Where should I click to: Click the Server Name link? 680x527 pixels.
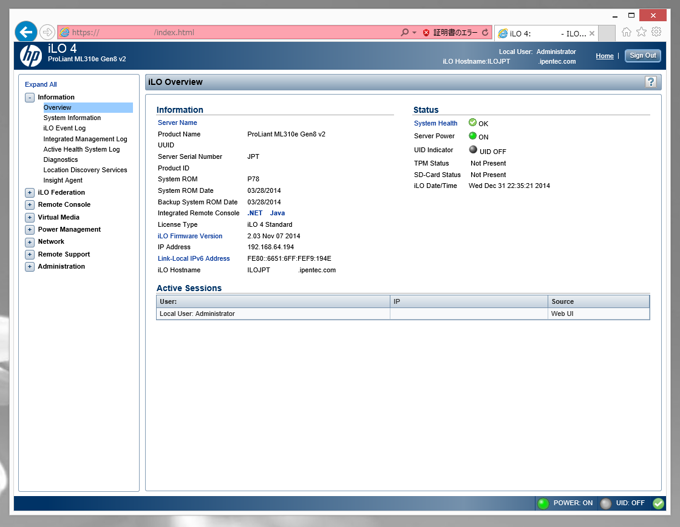click(177, 123)
